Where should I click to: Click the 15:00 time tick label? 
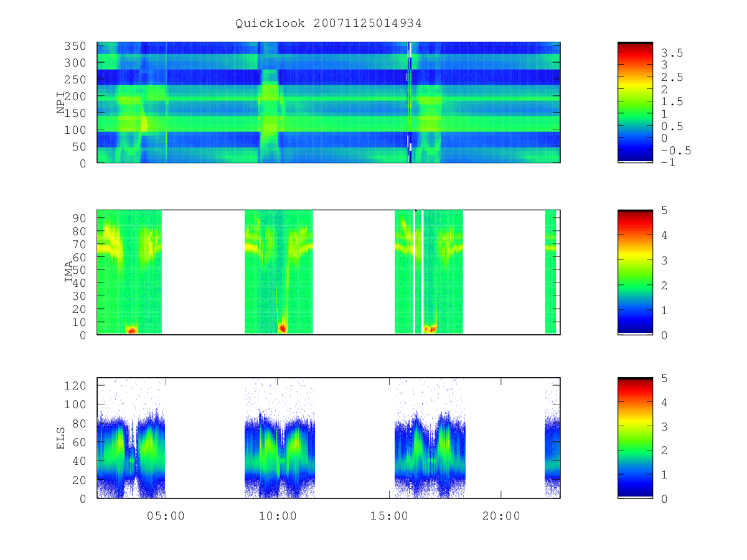390,516
